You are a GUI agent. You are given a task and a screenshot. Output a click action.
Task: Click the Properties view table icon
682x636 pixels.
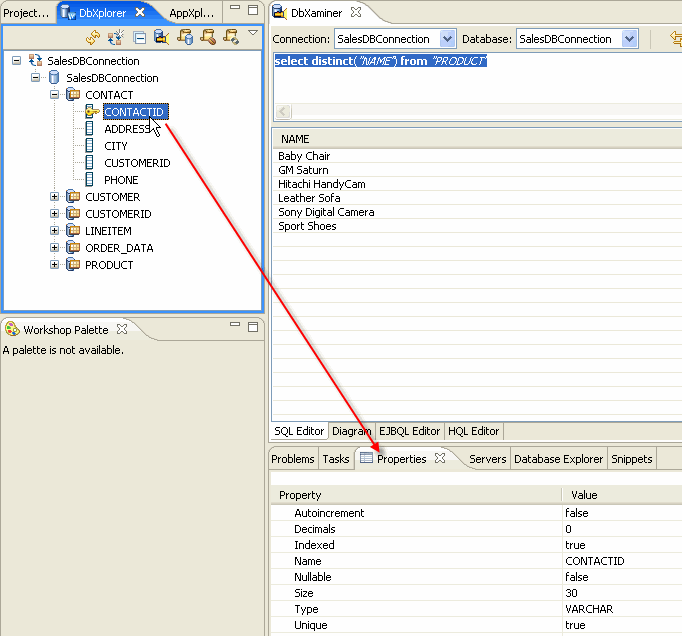tap(366, 458)
